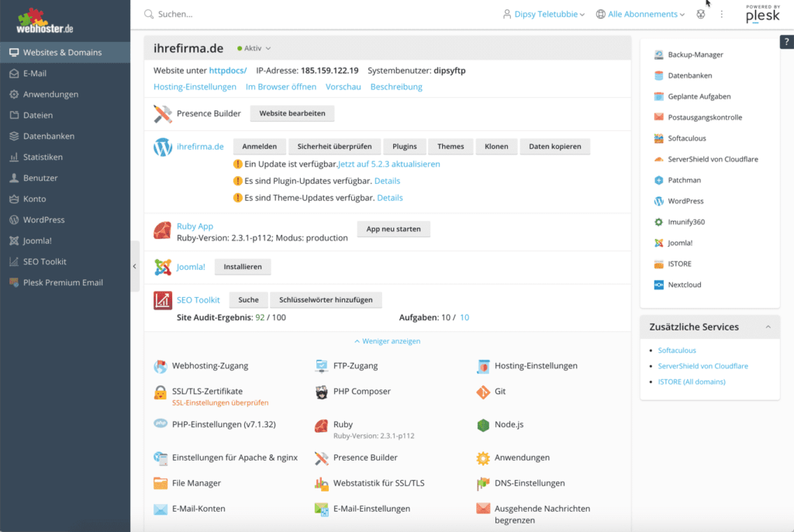This screenshot has height=532, width=794.
Task: Open the File Manager folder icon
Action: [161, 483]
